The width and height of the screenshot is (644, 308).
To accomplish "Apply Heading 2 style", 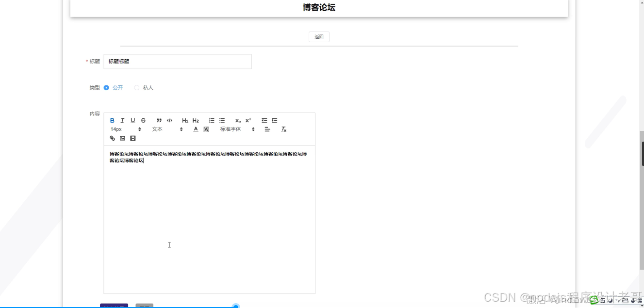I will point(196,120).
